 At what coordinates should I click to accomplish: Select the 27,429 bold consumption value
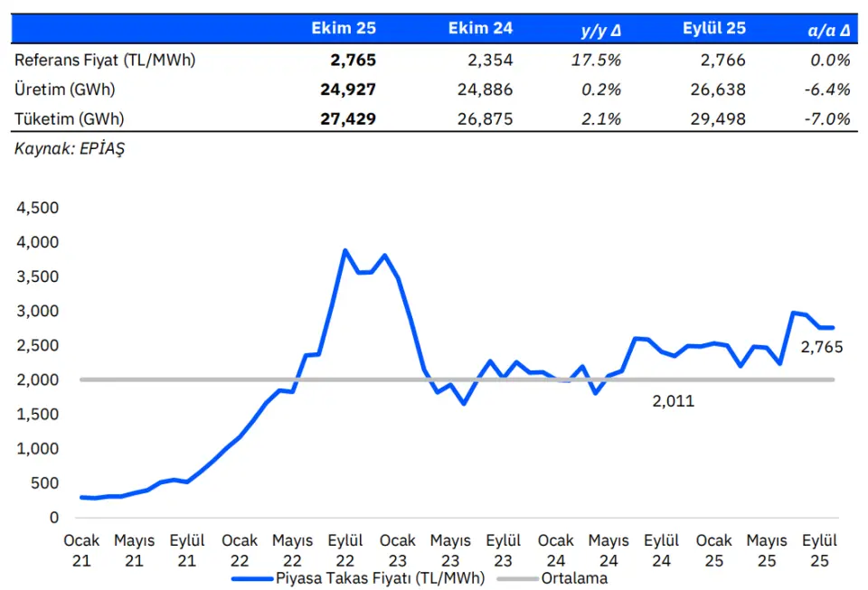348,118
